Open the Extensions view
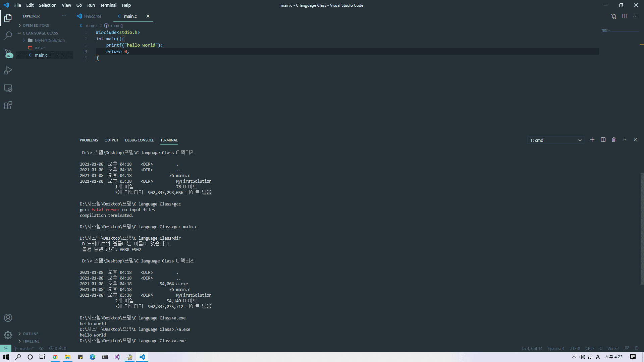The height and width of the screenshot is (362, 644). [x=8, y=106]
